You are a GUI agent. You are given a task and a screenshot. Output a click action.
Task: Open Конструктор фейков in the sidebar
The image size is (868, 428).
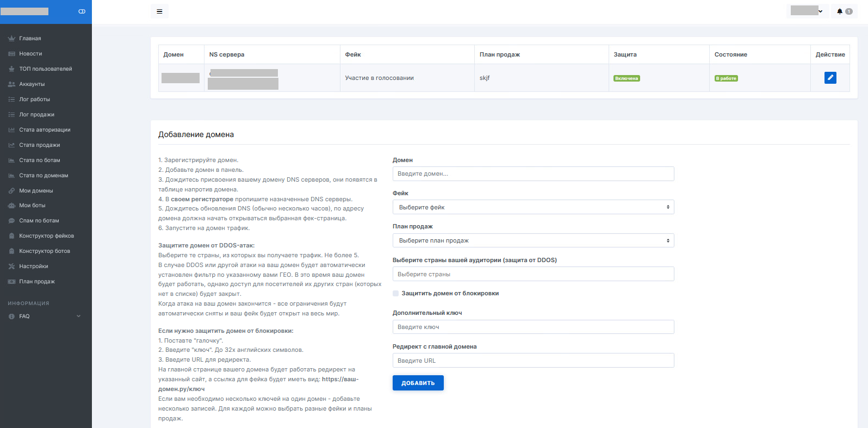46,236
